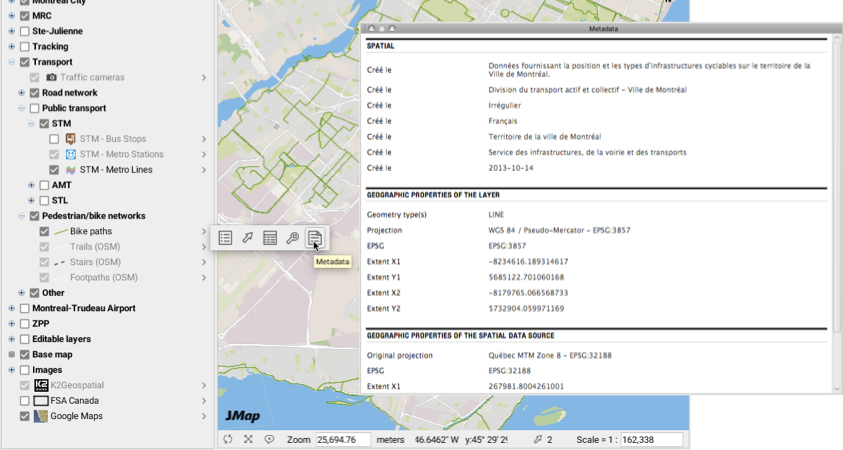Click the Zoom value input field
Image resolution: width=843 pixels, height=450 pixels.
point(343,440)
